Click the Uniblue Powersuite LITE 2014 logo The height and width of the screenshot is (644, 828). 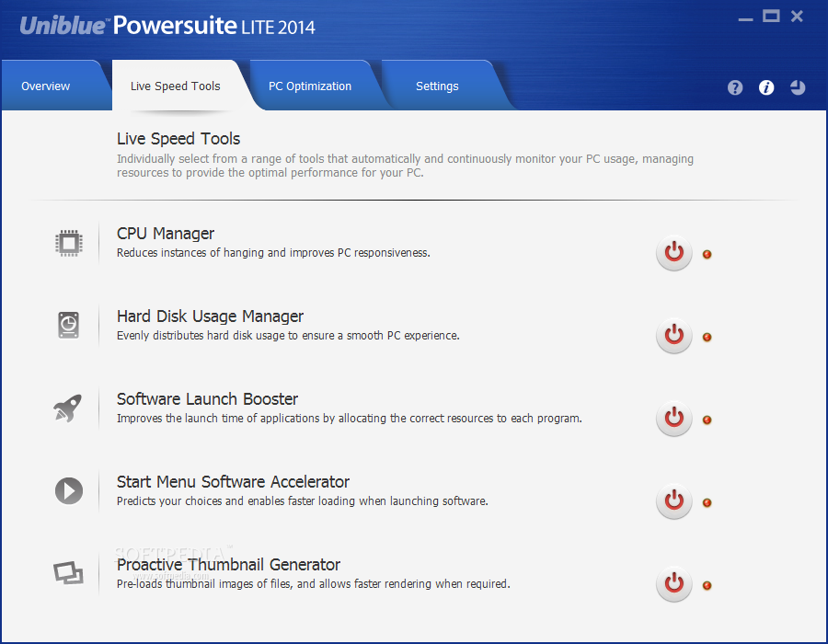[167, 26]
